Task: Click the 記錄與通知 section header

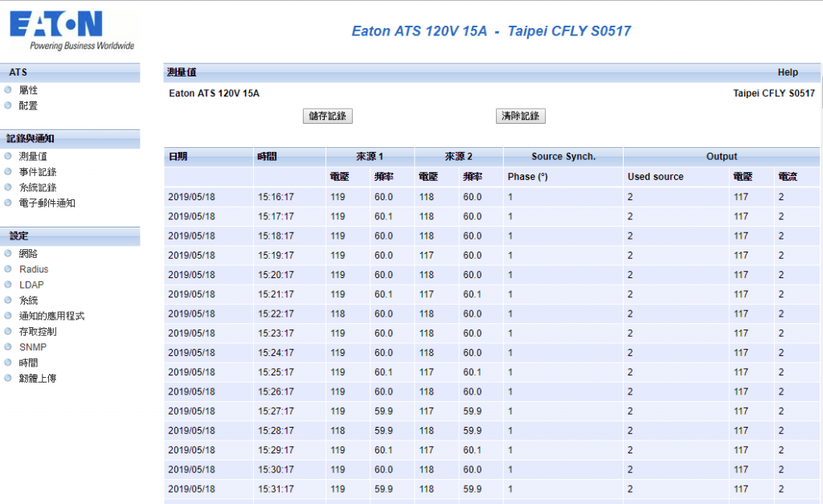Action: pos(71,138)
